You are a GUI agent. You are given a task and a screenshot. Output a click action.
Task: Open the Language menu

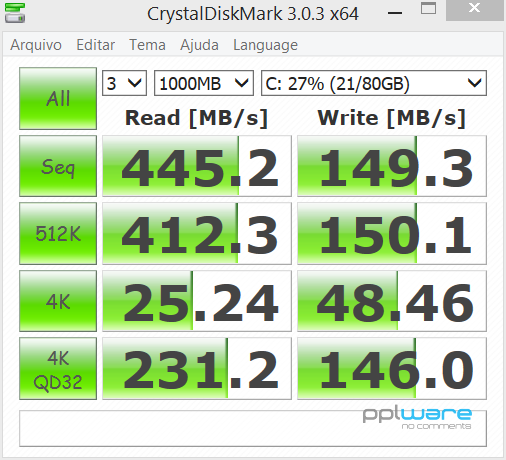tap(265, 45)
